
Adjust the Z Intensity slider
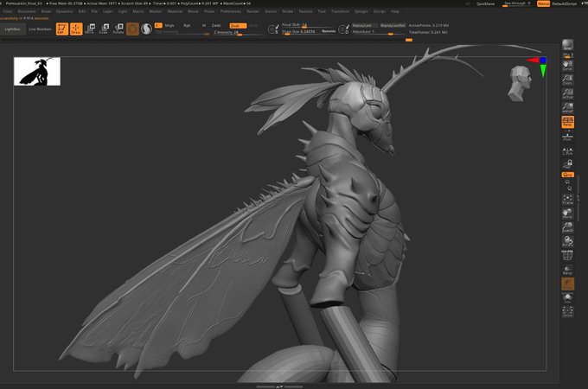pos(235,33)
